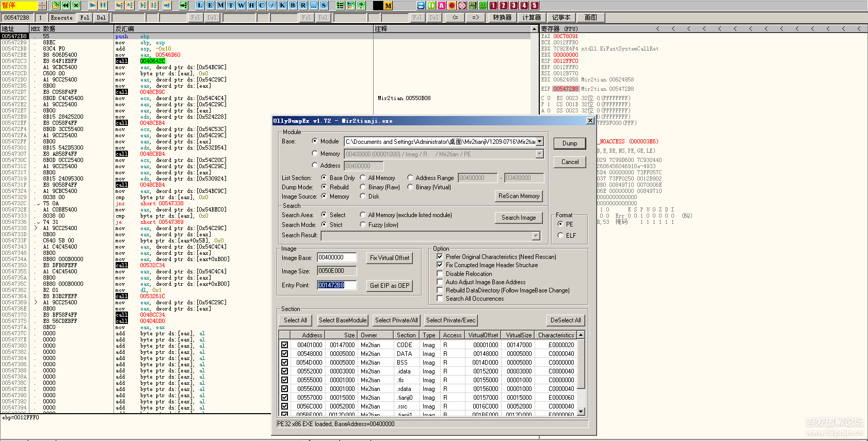Screen dimensions: 868x441
Task: Open the Source window (S icon)
Action: point(324,5)
